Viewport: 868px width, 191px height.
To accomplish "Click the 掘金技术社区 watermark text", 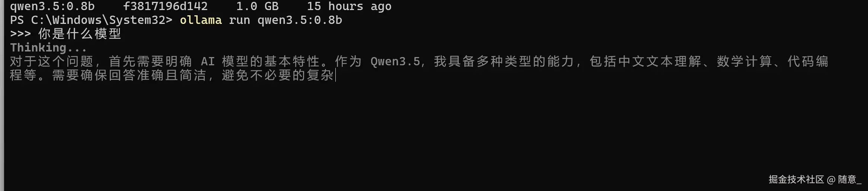I will [796, 180].
